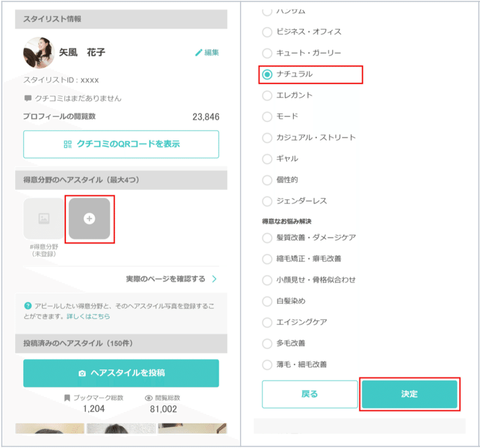This screenshot has height=448, width=480.
Task: Choose 髪質改善・ダメージケア option
Action: pyautogui.click(x=267, y=237)
